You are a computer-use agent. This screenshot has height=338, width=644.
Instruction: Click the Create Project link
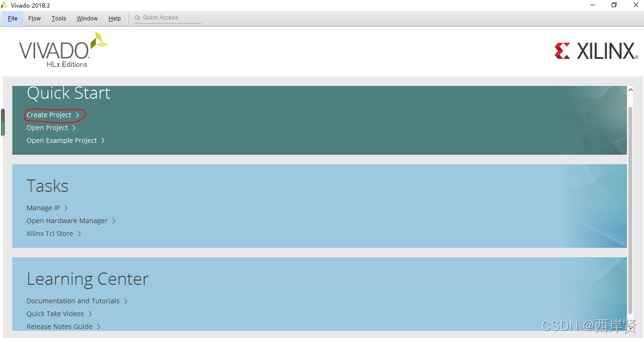[x=49, y=115]
